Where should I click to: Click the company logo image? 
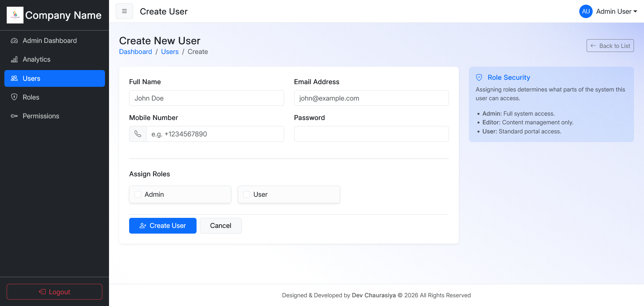(15, 15)
